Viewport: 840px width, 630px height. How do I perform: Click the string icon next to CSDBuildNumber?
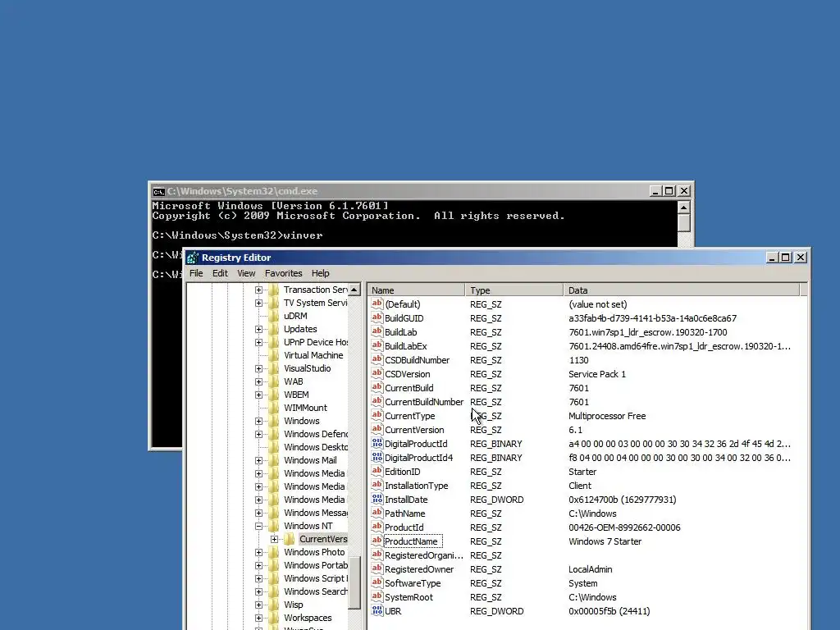point(377,359)
